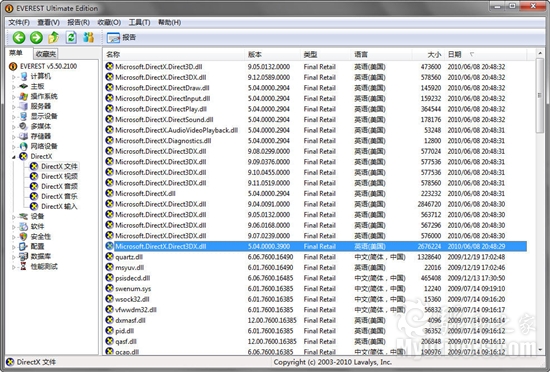550x372 pixels.
Task: Sort list by 版本 column header
Action: pyautogui.click(x=273, y=54)
